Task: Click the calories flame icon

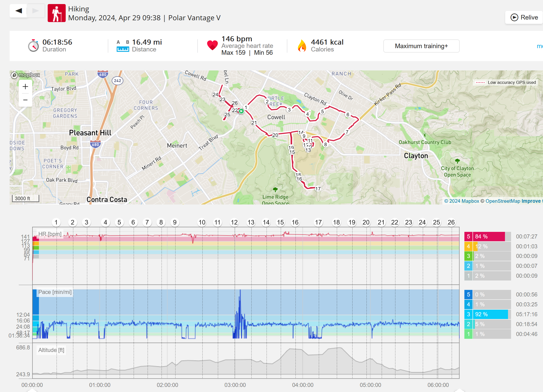Action: coord(302,46)
